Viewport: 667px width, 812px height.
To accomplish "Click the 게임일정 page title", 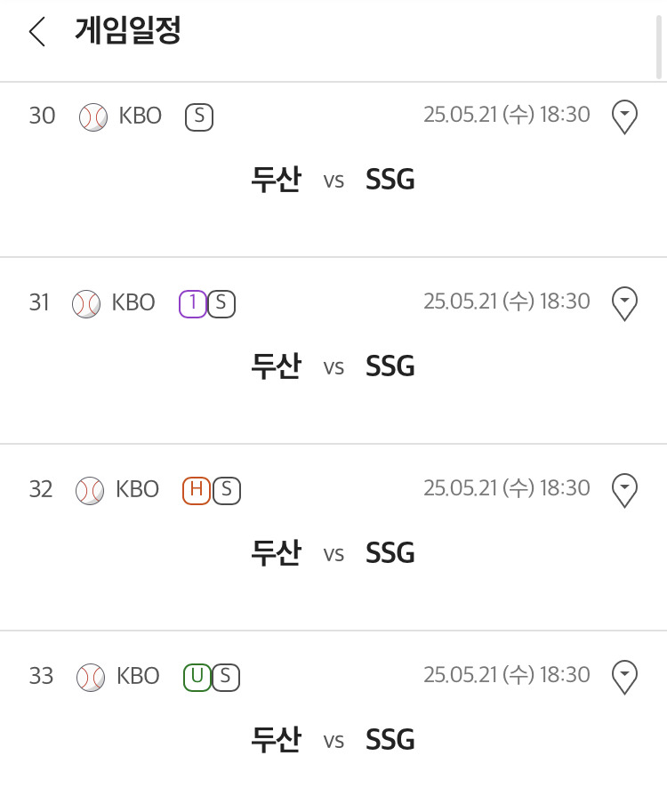I will tap(128, 31).
